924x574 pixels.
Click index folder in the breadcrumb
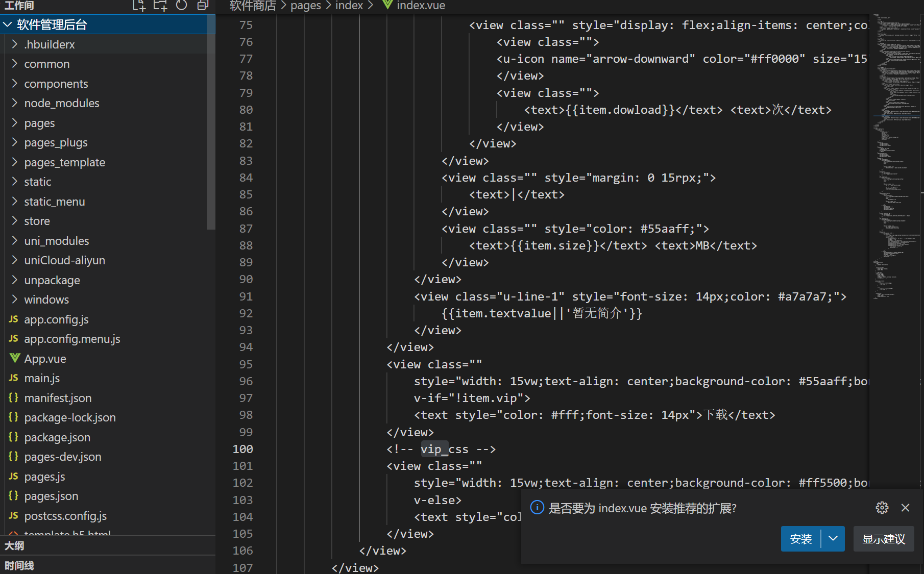[349, 6]
